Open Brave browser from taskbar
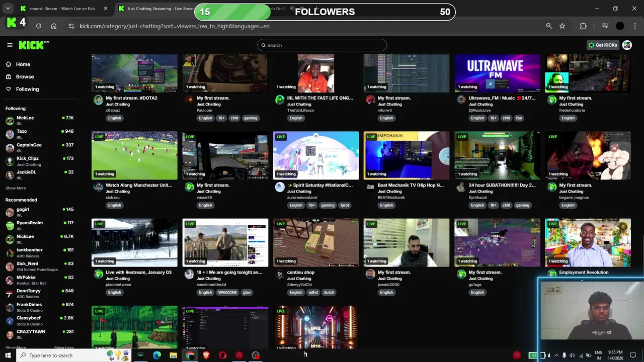This screenshot has width=644, height=362. 206,355
